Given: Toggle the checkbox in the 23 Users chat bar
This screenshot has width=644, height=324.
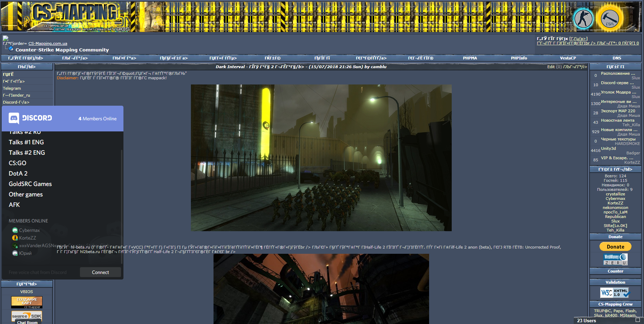Looking at the screenshot, I should (x=638, y=320).
